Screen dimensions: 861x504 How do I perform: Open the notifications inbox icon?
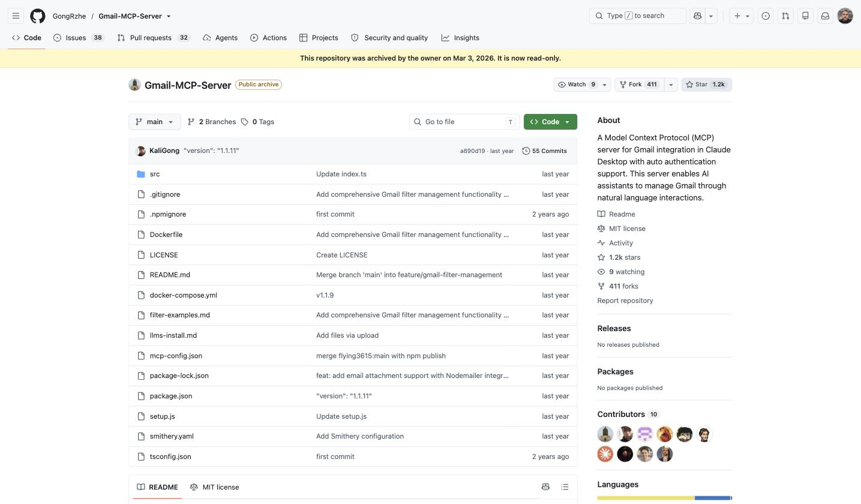825,16
